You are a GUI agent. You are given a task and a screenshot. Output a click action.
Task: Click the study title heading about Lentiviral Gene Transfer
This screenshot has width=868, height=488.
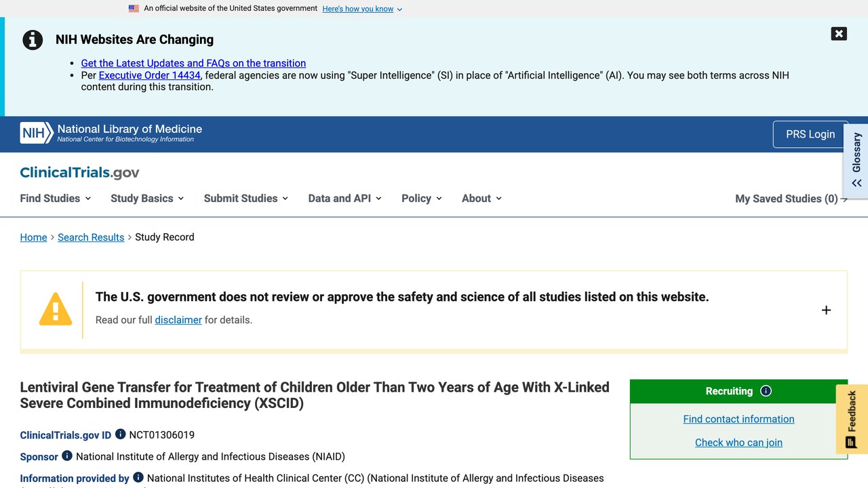click(315, 395)
